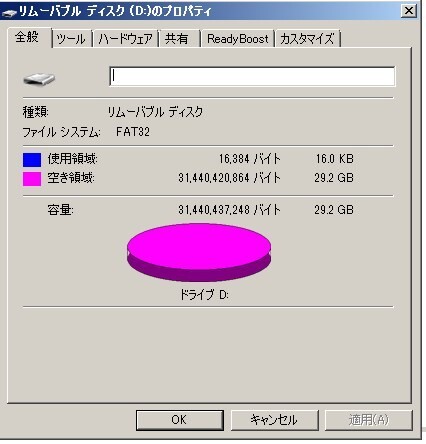
Task: Open the カスタマイズ tab
Action: [x=307, y=39]
